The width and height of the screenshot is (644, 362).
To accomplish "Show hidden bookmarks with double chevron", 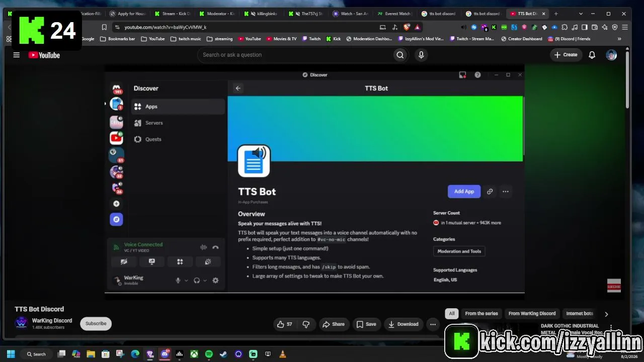I will pos(619,39).
